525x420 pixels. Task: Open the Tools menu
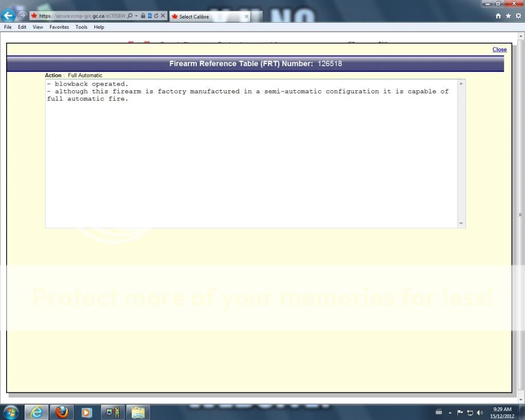(x=82, y=27)
